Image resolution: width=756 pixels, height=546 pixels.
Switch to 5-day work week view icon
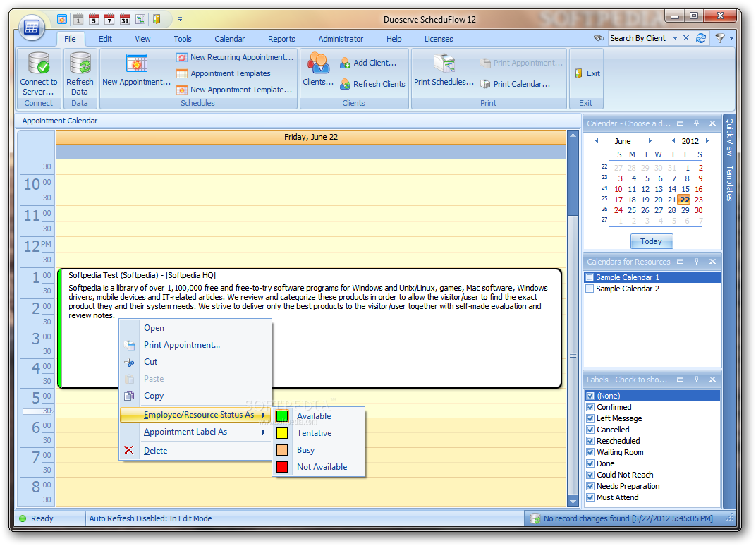point(94,19)
